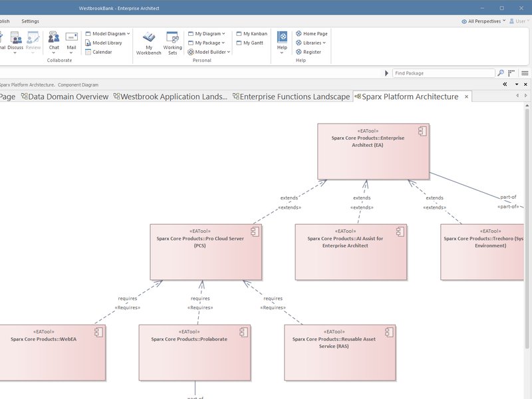This screenshot has width=532, height=399.
Task: Close the diagram view panel
Action: 525,84
